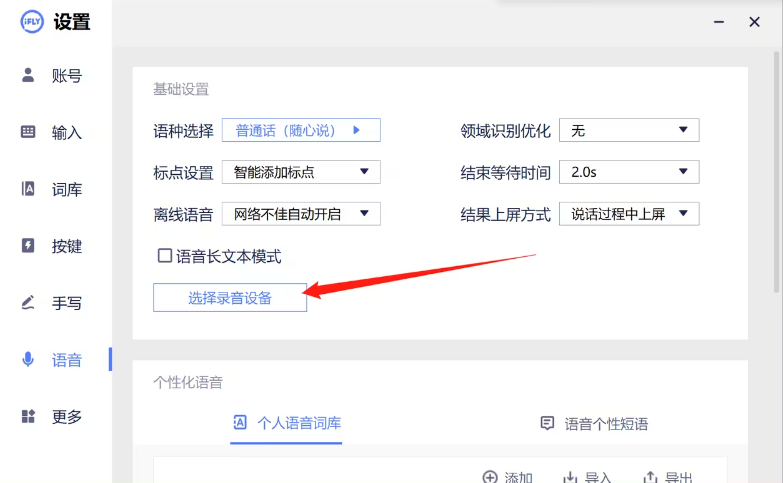Image resolution: width=783 pixels, height=483 pixels.
Task: Click the 导出 export icon
Action: pyautogui.click(x=650, y=477)
